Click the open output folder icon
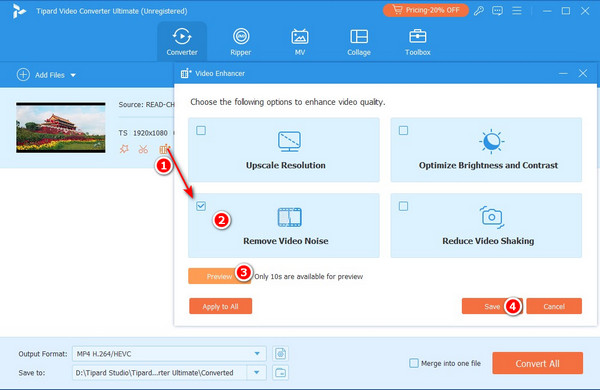600x390 pixels. [280, 372]
